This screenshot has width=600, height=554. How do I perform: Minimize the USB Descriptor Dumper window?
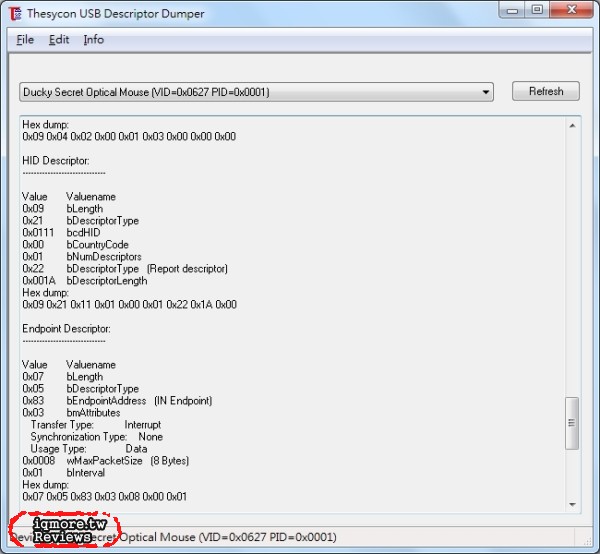(x=512, y=10)
